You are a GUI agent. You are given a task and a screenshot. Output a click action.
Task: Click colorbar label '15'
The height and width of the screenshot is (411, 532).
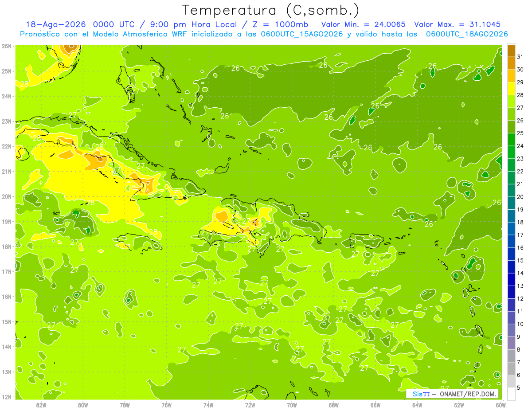[520, 260]
